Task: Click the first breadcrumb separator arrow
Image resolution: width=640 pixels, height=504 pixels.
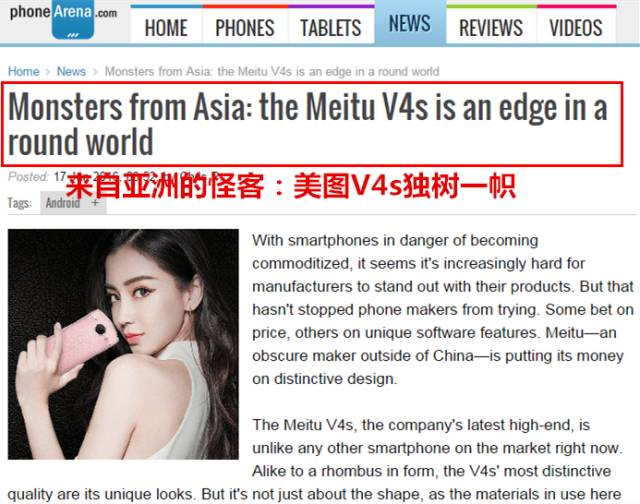Action: click(48, 72)
